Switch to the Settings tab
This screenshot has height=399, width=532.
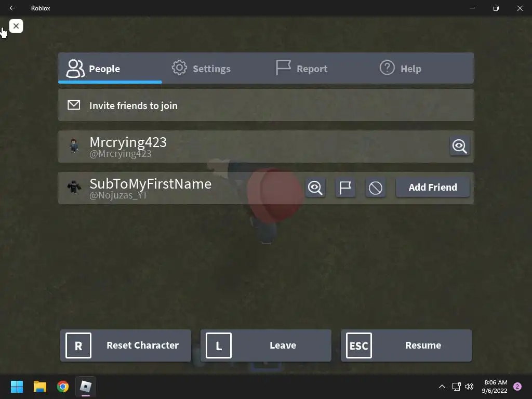point(201,68)
